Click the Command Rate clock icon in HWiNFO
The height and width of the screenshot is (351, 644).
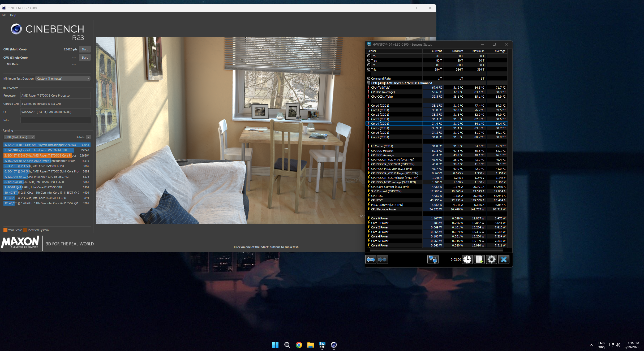tap(369, 78)
